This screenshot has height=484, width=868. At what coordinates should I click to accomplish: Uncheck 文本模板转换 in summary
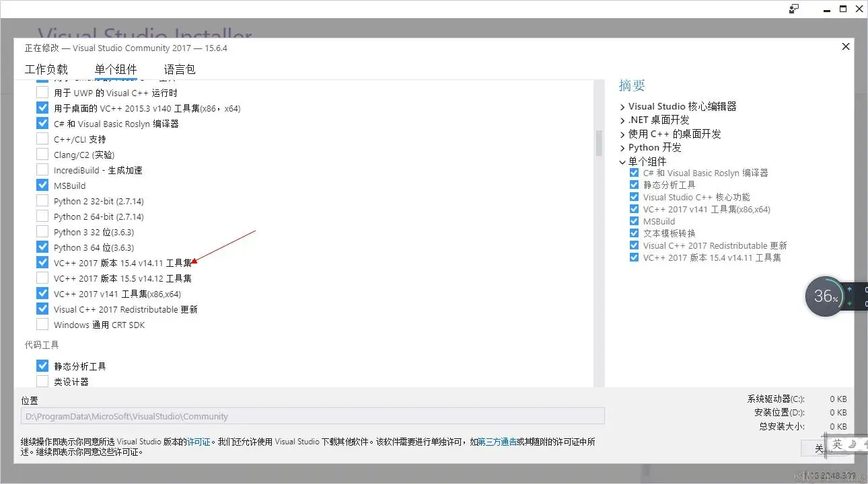(x=634, y=233)
